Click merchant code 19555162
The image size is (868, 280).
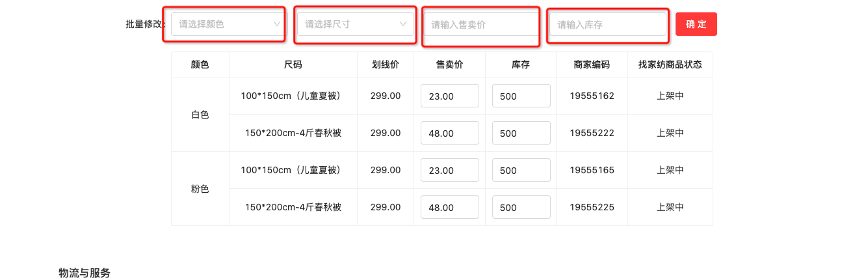tap(592, 96)
